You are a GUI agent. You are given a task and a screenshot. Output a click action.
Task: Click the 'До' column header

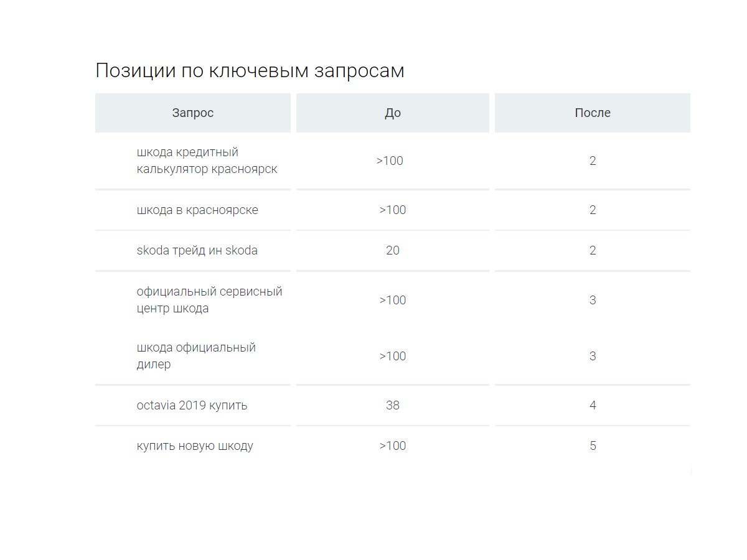coord(393,113)
